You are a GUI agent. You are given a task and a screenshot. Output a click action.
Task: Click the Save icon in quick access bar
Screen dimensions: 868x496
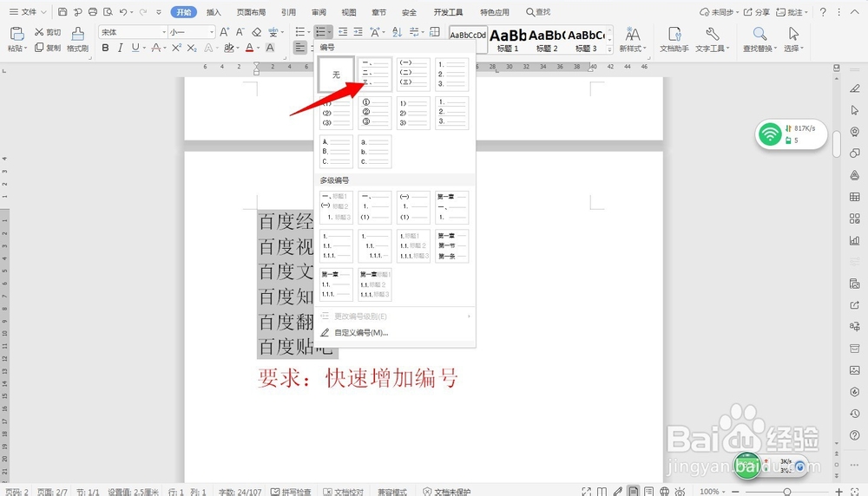(62, 11)
